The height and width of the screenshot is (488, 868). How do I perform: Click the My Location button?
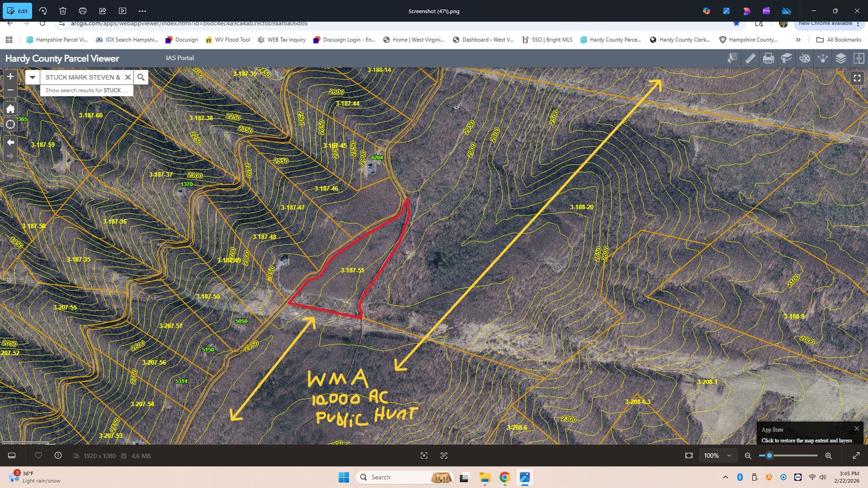10,125
